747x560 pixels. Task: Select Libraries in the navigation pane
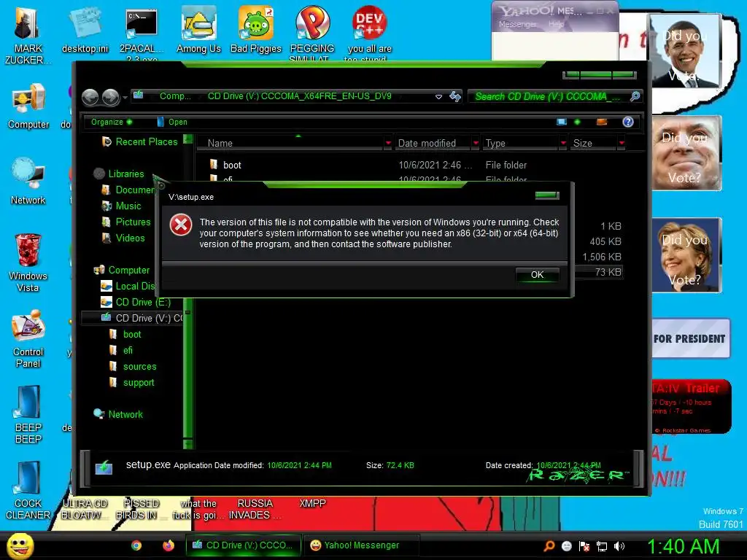[119, 174]
